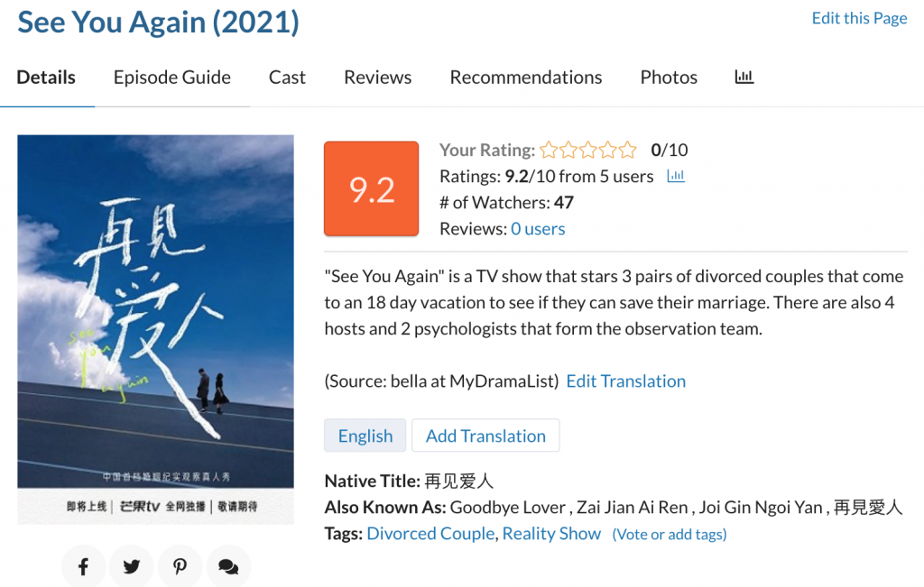View rating distribution chart beside Ratings
The width and height of the screenshot is (924, 587).
675,176
